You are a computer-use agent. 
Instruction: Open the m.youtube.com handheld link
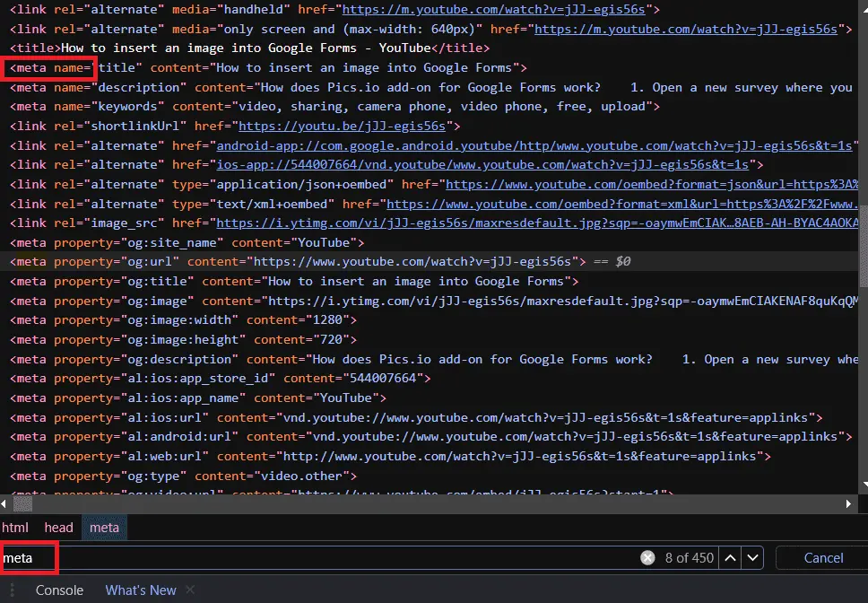(x=494, y=9)
